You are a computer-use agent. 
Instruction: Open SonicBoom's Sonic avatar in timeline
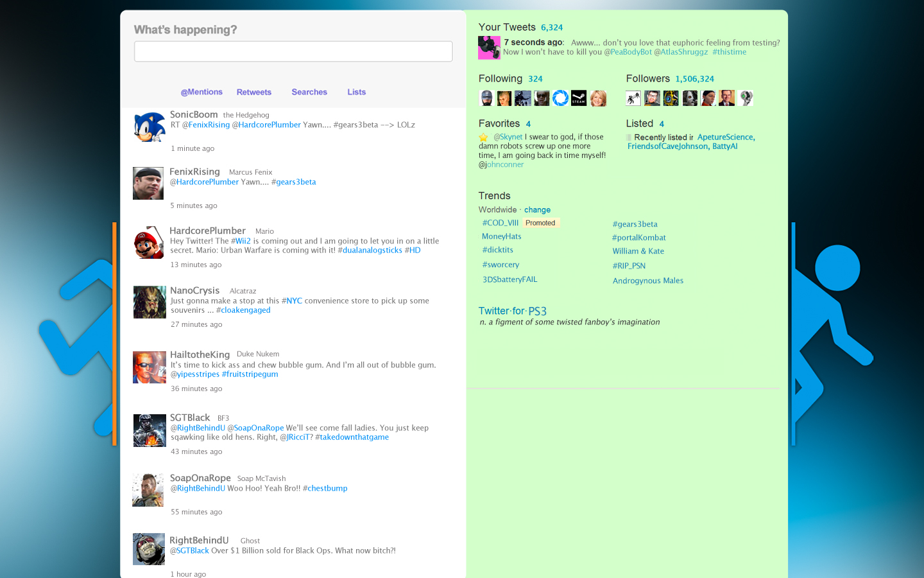[150, 127]
